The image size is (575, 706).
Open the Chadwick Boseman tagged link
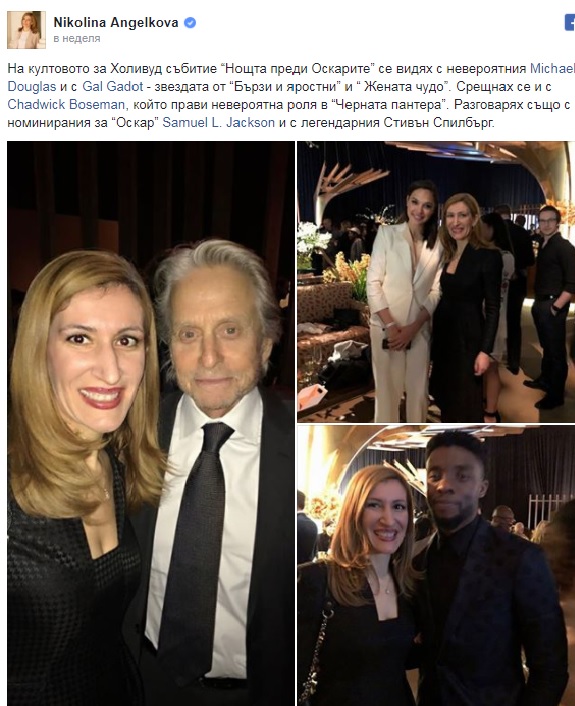(66, 104)
